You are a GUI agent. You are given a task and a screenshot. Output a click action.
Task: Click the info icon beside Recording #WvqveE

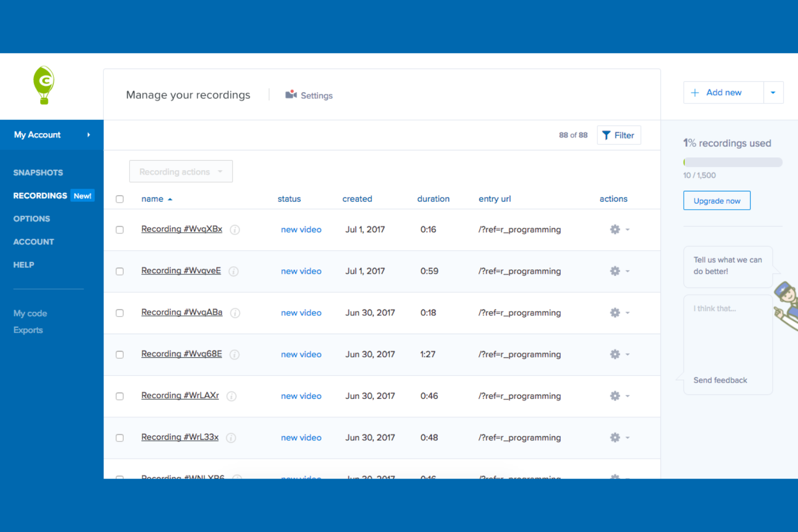[x=233, y=271]
